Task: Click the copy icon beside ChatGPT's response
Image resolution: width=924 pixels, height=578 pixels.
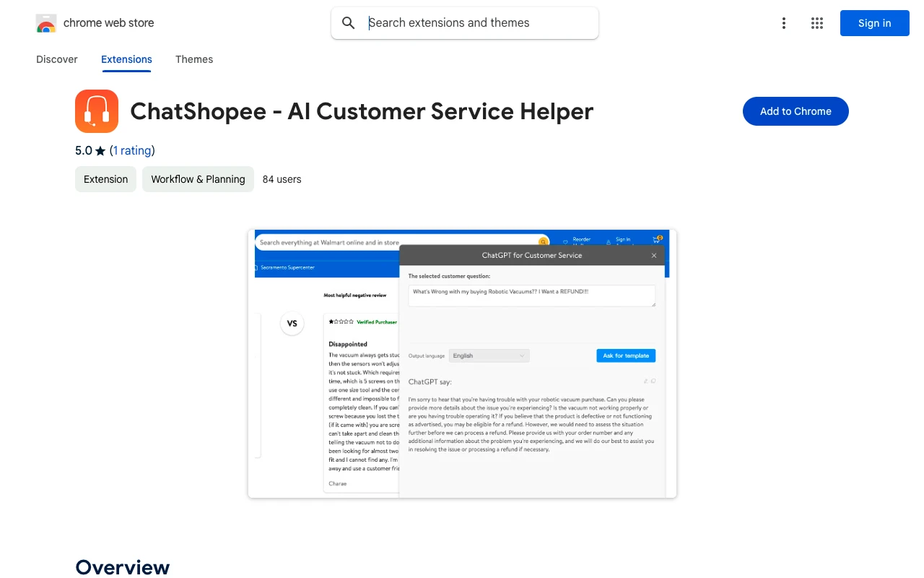Action: coord(653,381)
